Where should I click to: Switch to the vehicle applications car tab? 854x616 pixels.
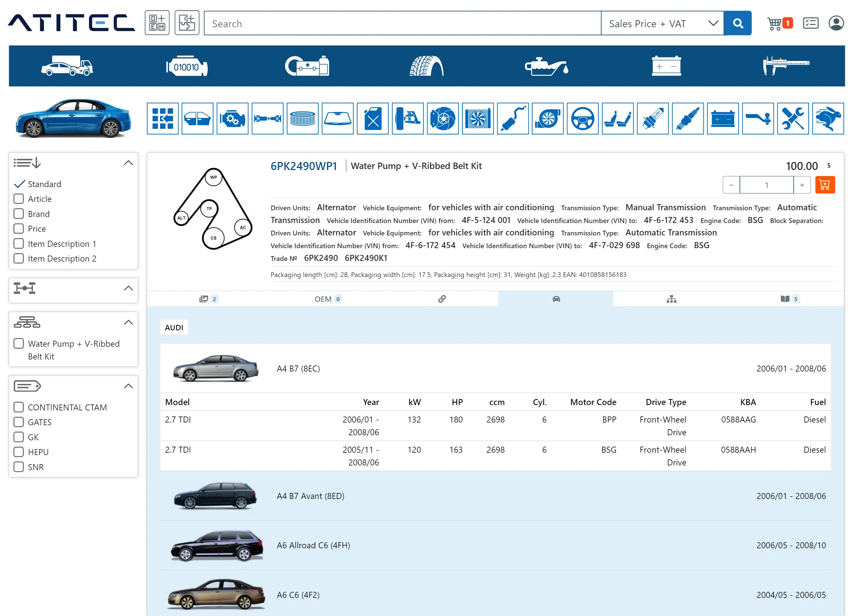[556, 299]
